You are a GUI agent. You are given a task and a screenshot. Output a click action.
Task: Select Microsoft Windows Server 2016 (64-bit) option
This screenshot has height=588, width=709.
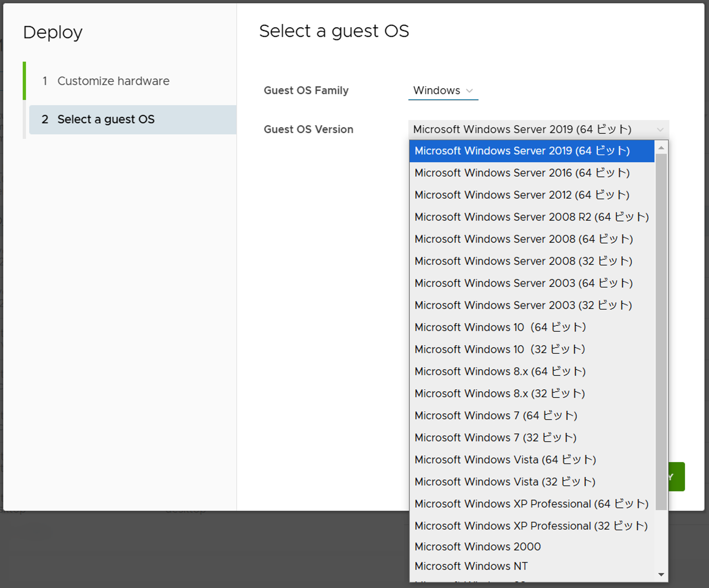click(x=522, y=173)
